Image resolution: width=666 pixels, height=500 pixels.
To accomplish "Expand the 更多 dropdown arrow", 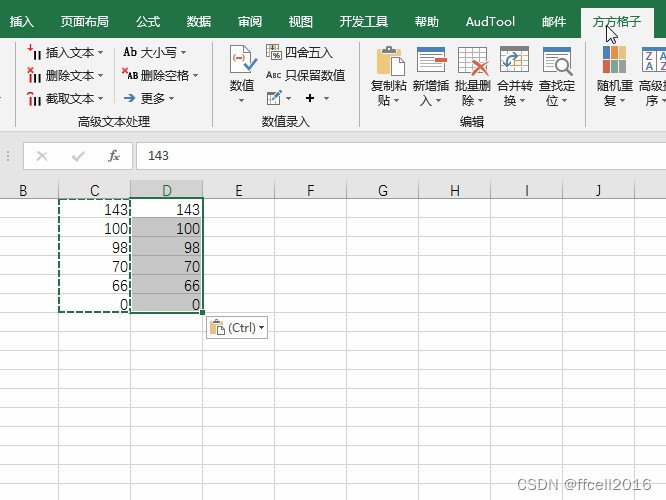I will tap(172, 99).
